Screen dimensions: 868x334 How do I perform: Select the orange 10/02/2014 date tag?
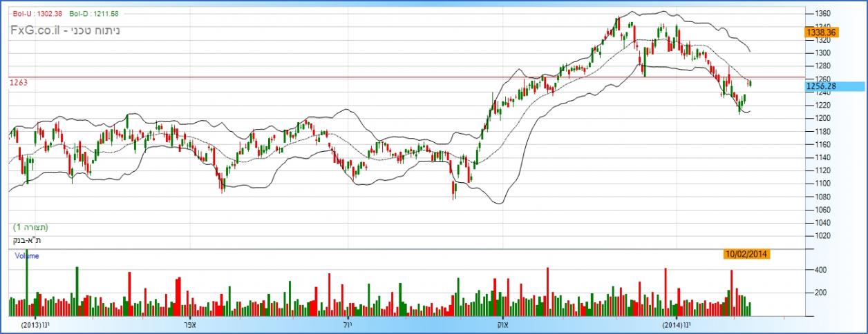click(x=747, y=254)
